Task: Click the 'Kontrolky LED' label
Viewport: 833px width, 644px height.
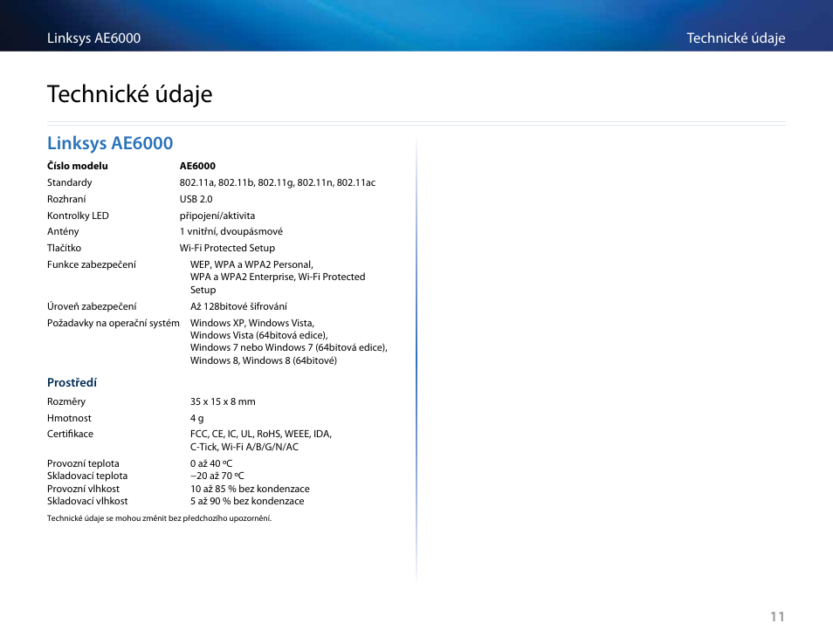Action: (78, 216)
